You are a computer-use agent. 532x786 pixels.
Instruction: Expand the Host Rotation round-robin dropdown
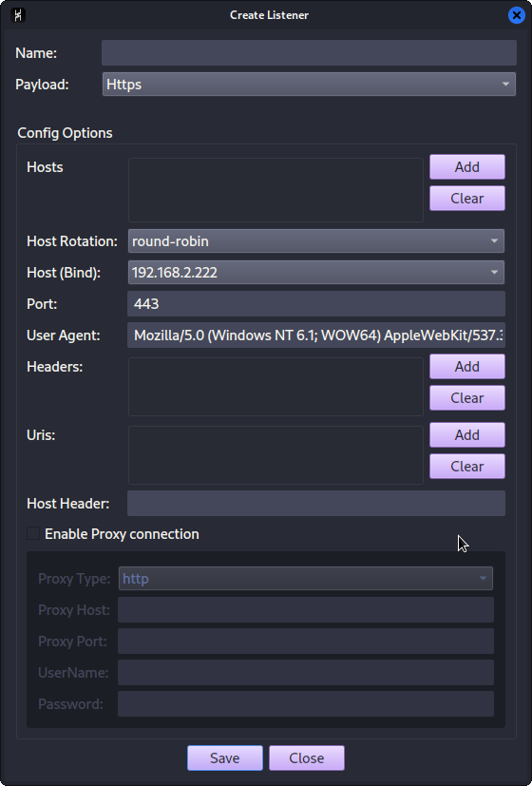pos(316,241)
